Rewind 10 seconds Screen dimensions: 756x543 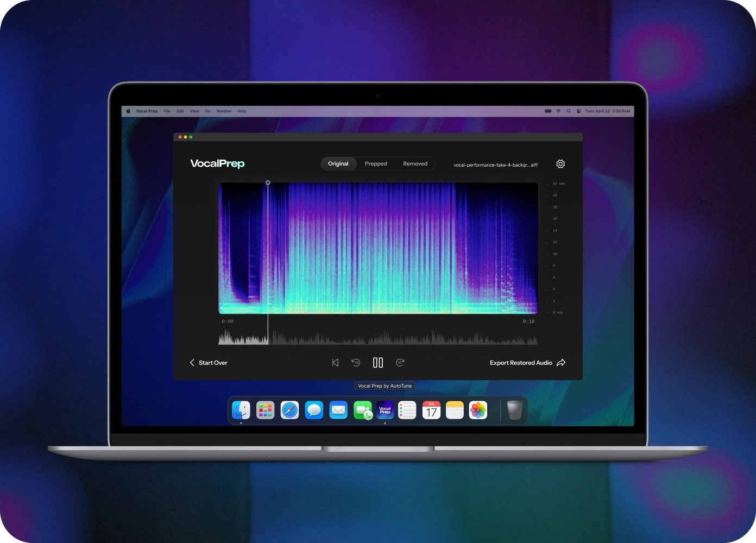pyautogui.click(x=356, y=363)
